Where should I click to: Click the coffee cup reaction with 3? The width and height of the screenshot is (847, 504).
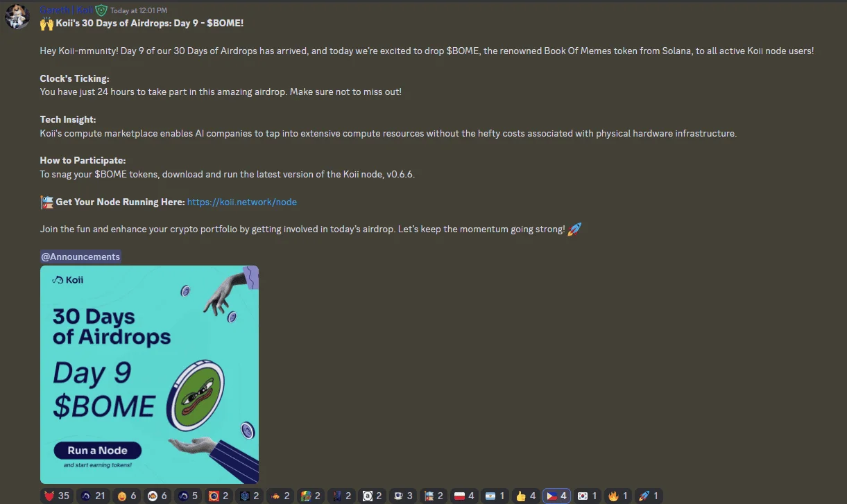click(x=402, y=496)
